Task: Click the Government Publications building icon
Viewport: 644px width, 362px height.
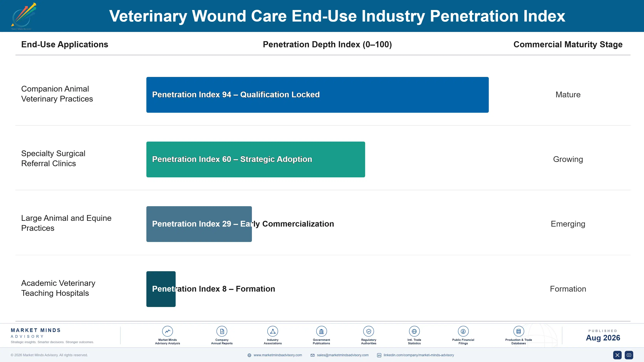Action: (x=321, y=331)
